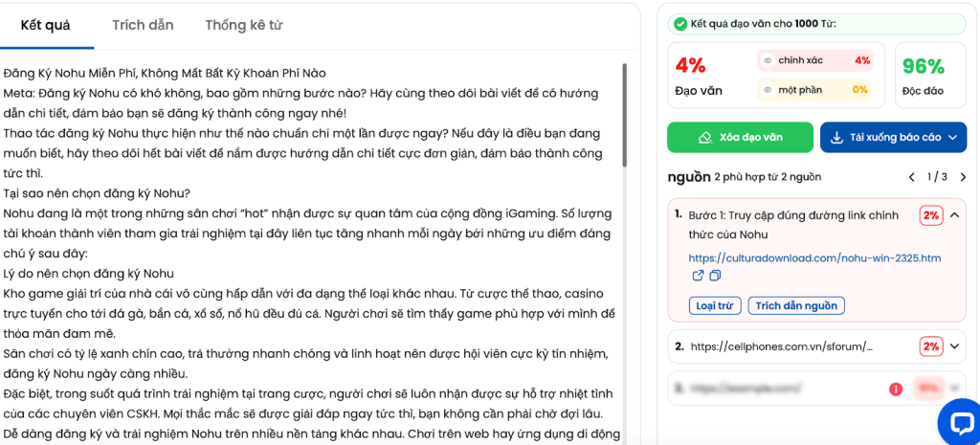Screen dimensions: 980x445
Task: Toggle eye for 'chính xác' matches
Action: 767,61
